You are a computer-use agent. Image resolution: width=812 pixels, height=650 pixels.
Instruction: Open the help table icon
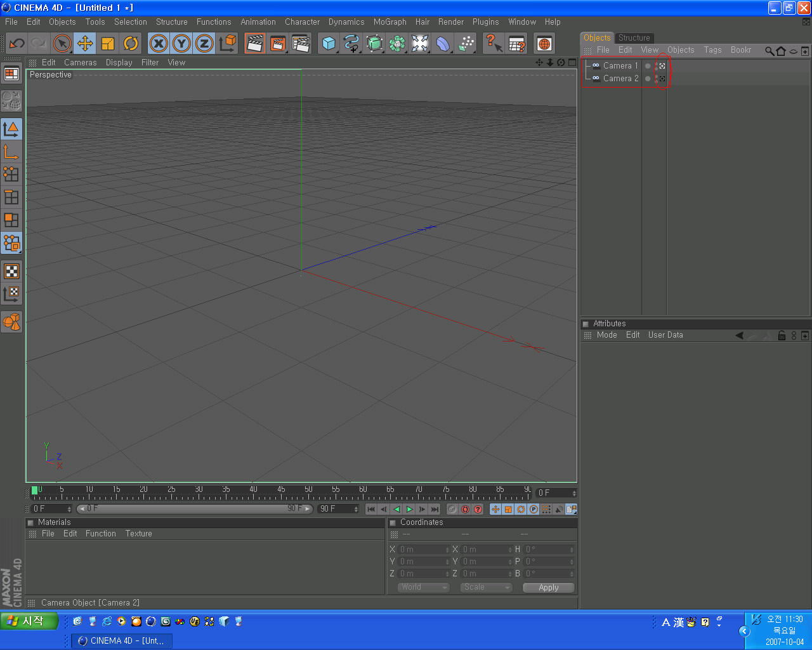[516, 44]
